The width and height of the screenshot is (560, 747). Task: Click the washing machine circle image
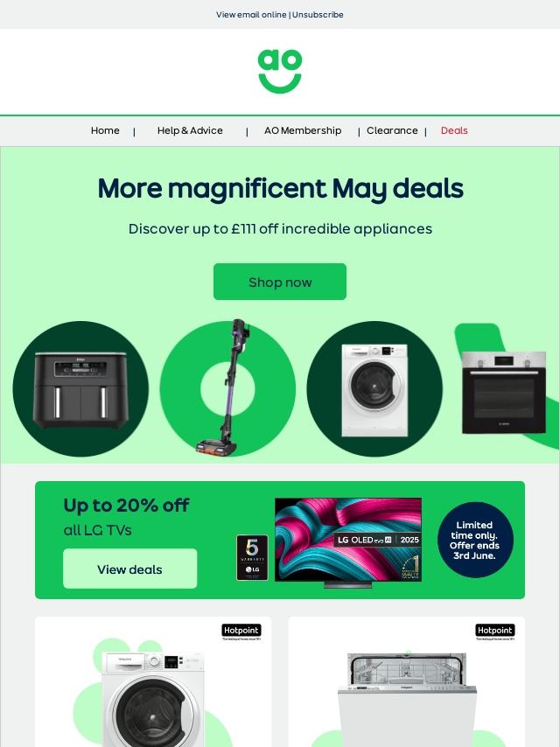[x=374, y=388]
